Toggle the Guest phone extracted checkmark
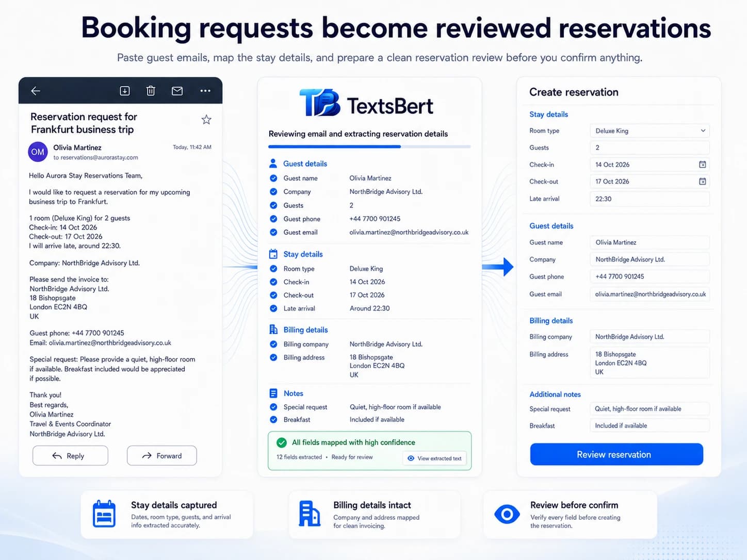The width and height of the screenshot is (747, 560). tap(273, 219)
